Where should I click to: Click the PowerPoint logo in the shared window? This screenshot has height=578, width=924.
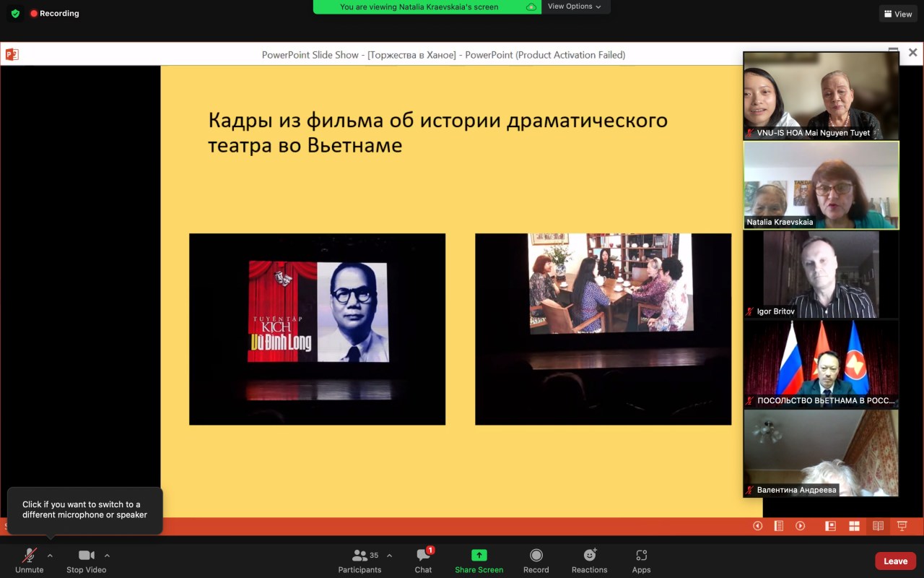click(12, 54)
